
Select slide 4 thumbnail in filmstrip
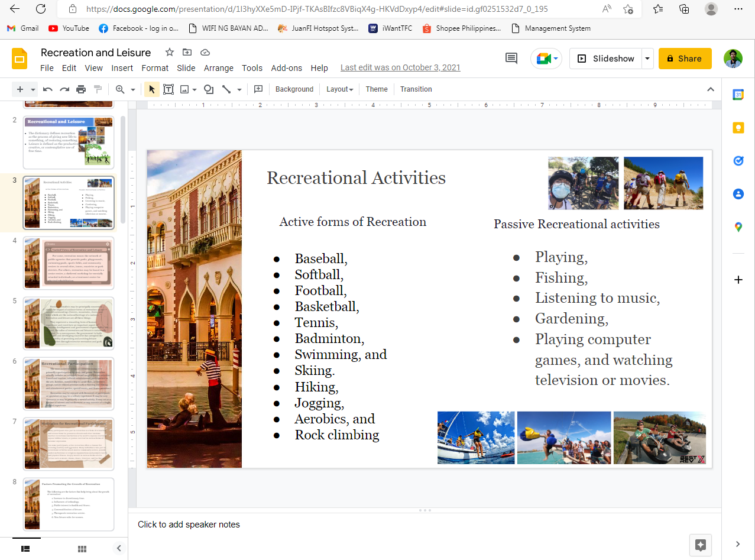pyautogui.click(x=69, y=263)
